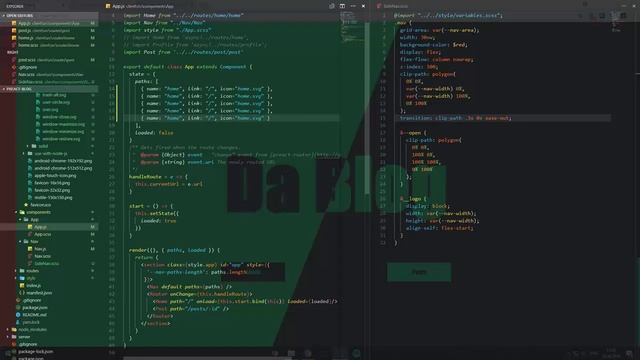Screen dimensions: 640x360
Task: Click the minimap of the App.js editor
Action: [x=352, y=27]
